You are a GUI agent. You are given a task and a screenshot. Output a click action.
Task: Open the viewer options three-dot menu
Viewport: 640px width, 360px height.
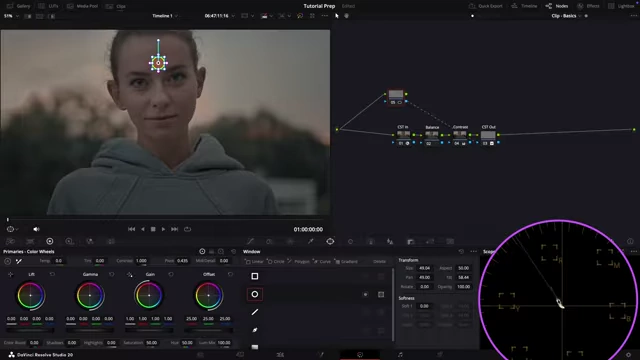[x=324, y=16]
